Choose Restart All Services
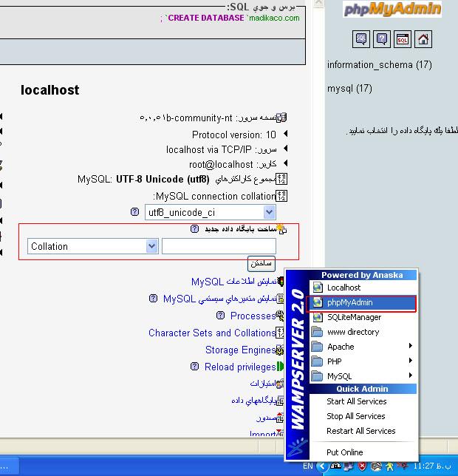Image resolution: width=458 pixels, height=476 pixels. pos(361,431)
